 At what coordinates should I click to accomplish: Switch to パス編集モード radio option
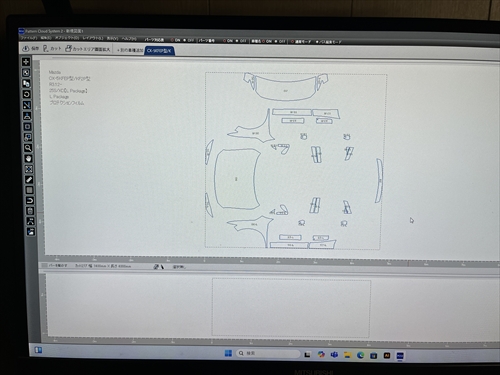(x=328, y=42)
